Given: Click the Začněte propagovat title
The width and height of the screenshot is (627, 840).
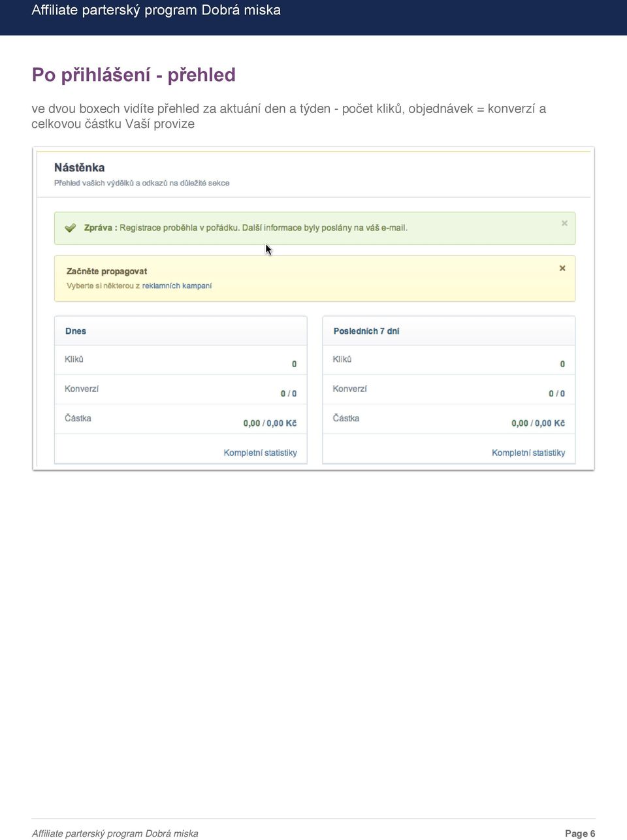Looking at the screenshot, I should (106, 271).
